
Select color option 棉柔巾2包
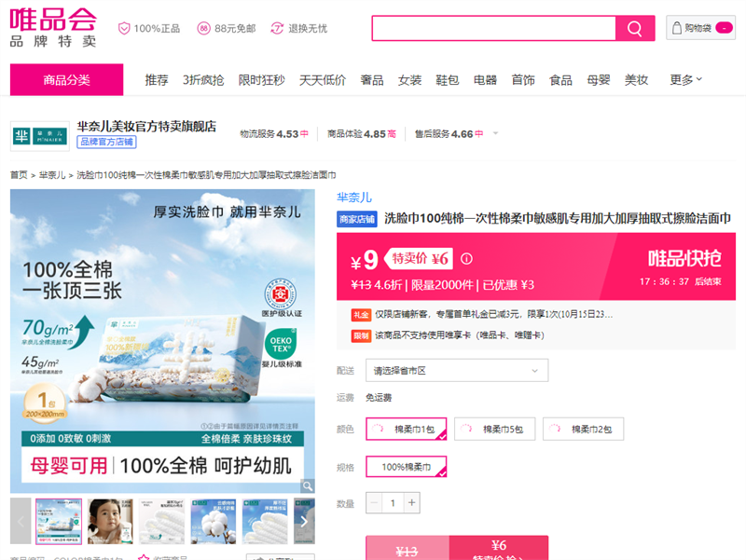click(584, 430)
